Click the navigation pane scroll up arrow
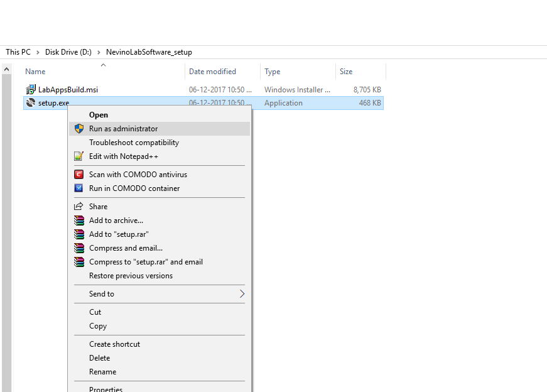The height and width of the screenshot is (392, 547). click(x=6, y=69)
